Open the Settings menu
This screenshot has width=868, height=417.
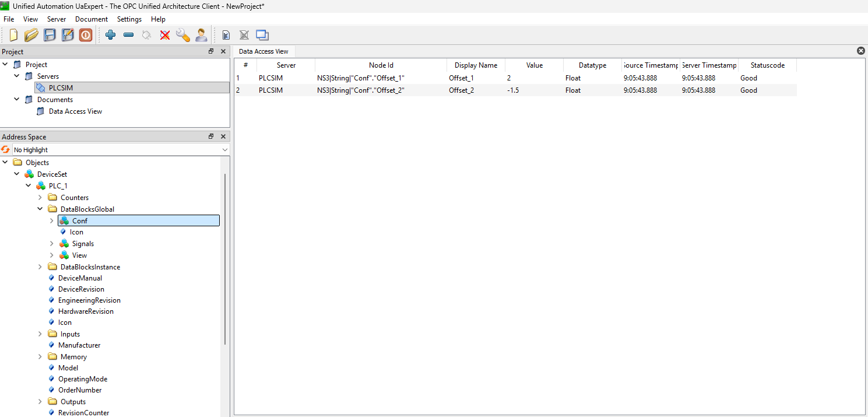pos(129,19)
